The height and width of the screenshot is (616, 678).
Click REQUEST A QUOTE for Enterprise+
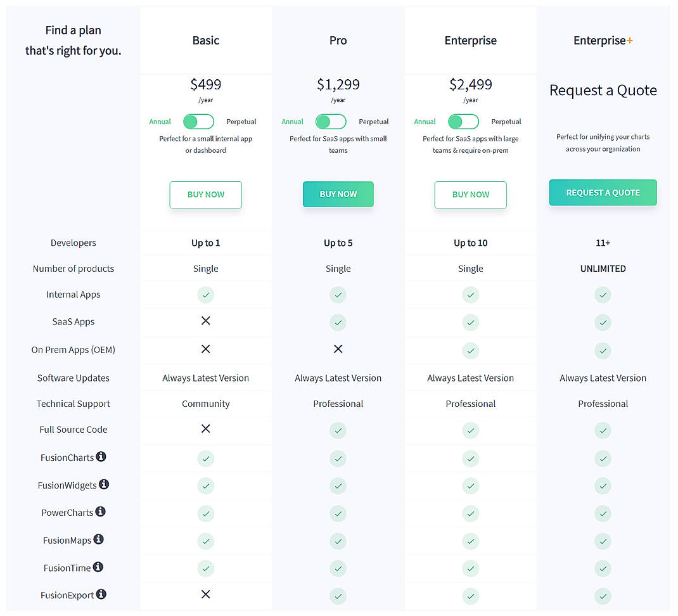coord(603,192)
